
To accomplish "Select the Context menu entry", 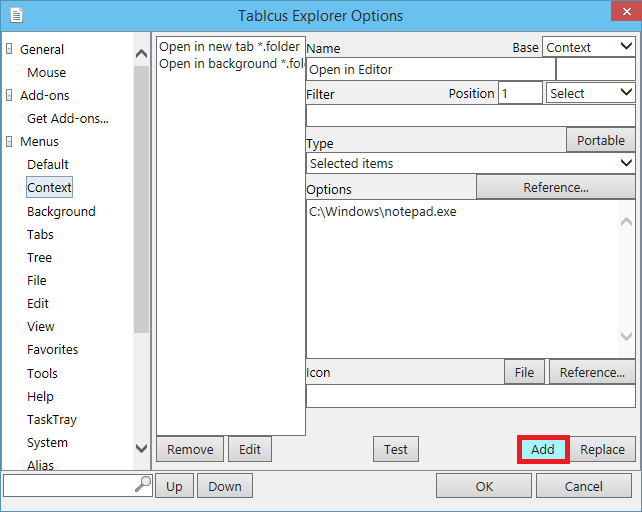I will (49, 187).
